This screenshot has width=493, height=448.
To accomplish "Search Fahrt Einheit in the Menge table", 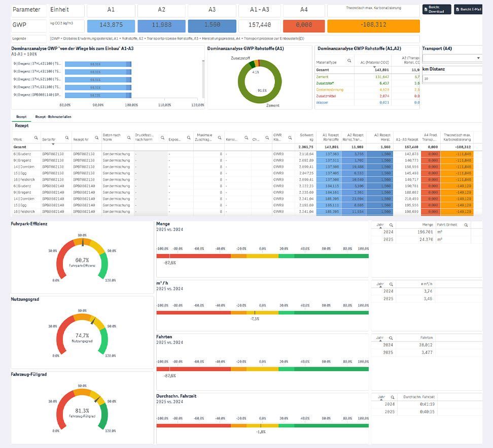I will 466,225.
